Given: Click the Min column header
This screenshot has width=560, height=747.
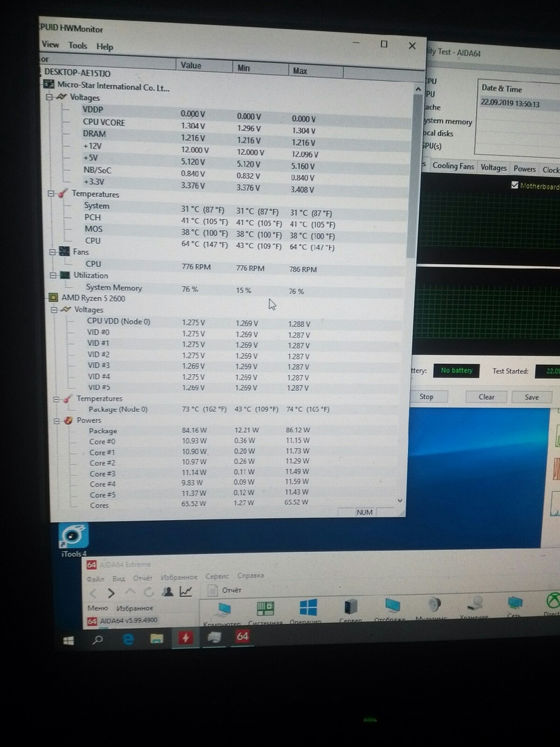Looking at the screenshot, I should click(261, 68).
